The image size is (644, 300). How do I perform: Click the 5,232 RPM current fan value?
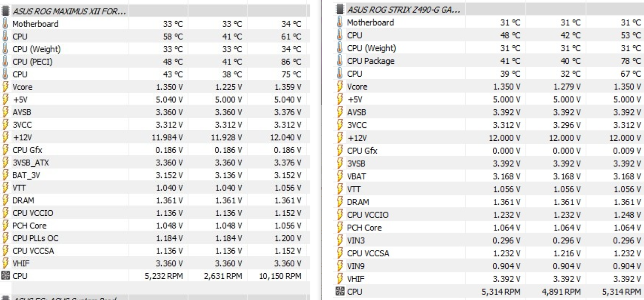pyautogui.click(x=164, y=276)
